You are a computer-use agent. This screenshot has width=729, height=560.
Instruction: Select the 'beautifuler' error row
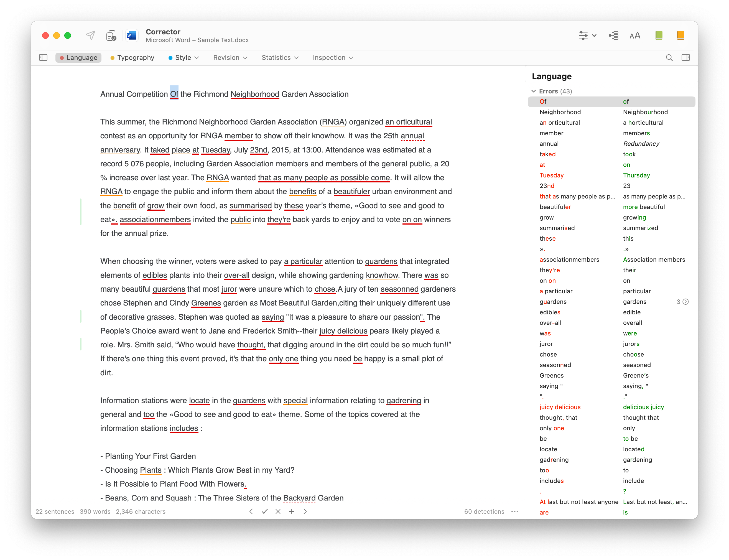point(612,207)
